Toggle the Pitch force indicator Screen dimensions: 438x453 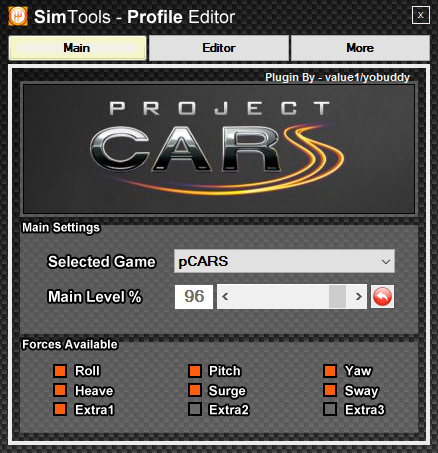[x=195, y=371]
